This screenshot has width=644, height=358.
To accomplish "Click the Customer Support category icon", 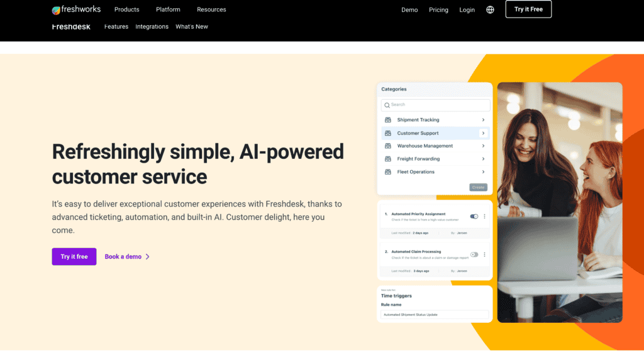I will tap(387, 133).
